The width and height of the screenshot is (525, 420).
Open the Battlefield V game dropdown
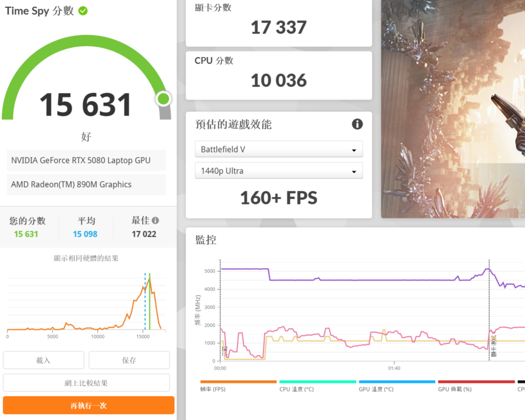278,149
